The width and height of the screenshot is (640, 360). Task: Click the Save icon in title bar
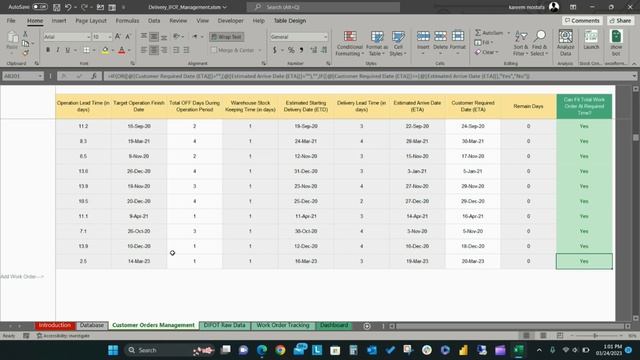pos(57,7)
